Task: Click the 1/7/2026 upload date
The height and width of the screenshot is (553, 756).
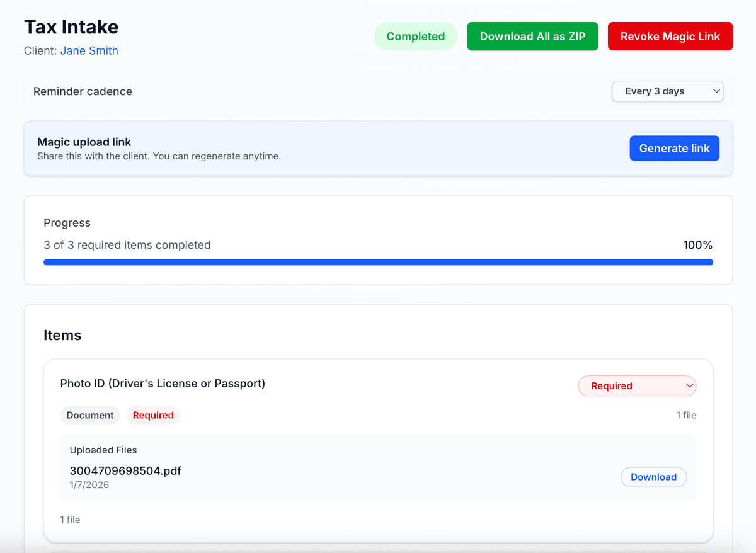Action: click(x=89, y=485)
